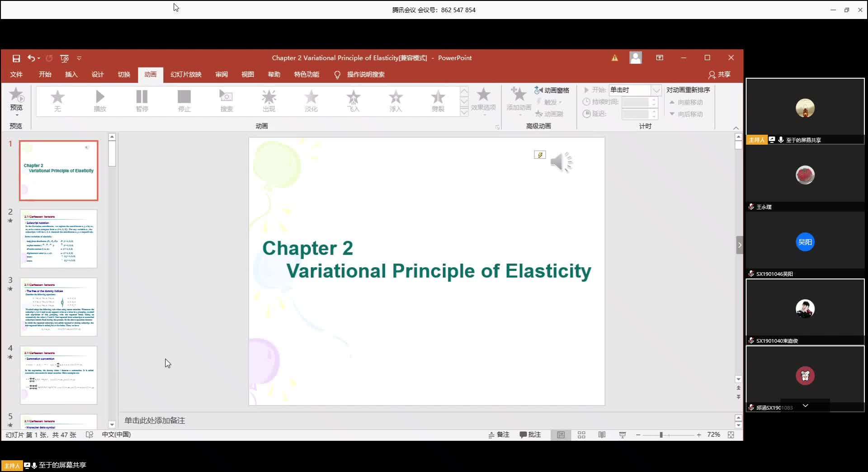The width and height of the screenshot is (868, 472).
Task: Apply the Float In (浮入) entrance effect
Action: (396, 100)
